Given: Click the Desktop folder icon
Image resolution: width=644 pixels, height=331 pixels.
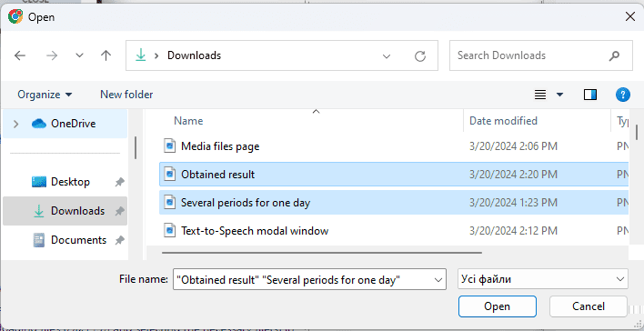Looking at the screenshot, I should coord(38,182).
